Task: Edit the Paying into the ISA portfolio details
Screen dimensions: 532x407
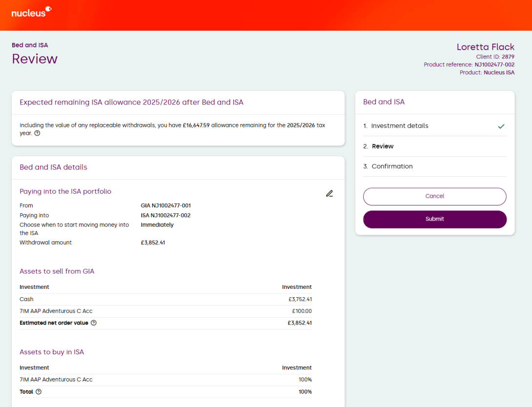Action: tap(329, 194)
